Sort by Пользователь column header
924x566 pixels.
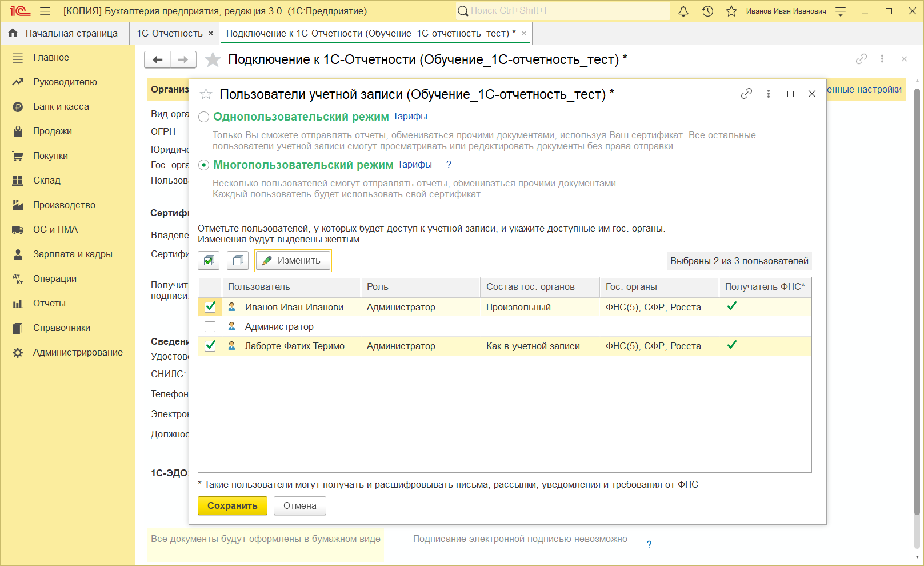pos(291,287)
